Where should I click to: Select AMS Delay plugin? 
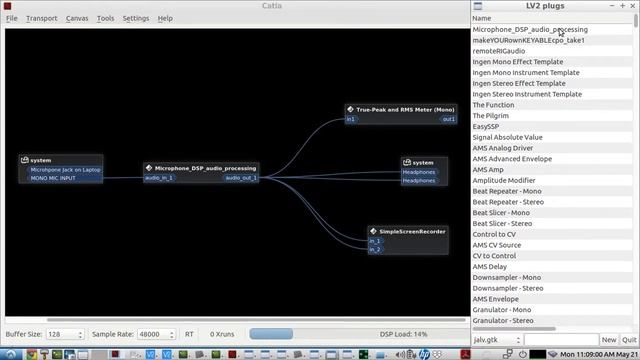click(552, 267)
